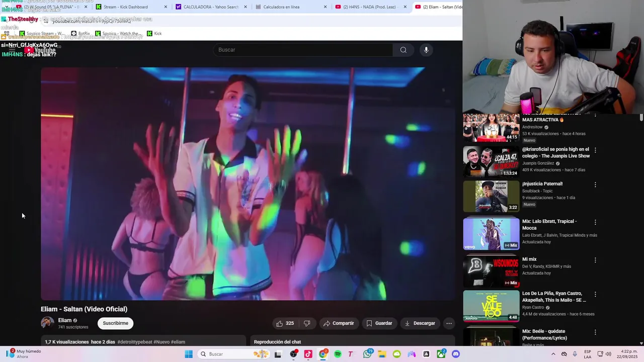Viewport: 644px width, 362px height.
Task: Open the Kick bookmark
Action: click(154, 34)
